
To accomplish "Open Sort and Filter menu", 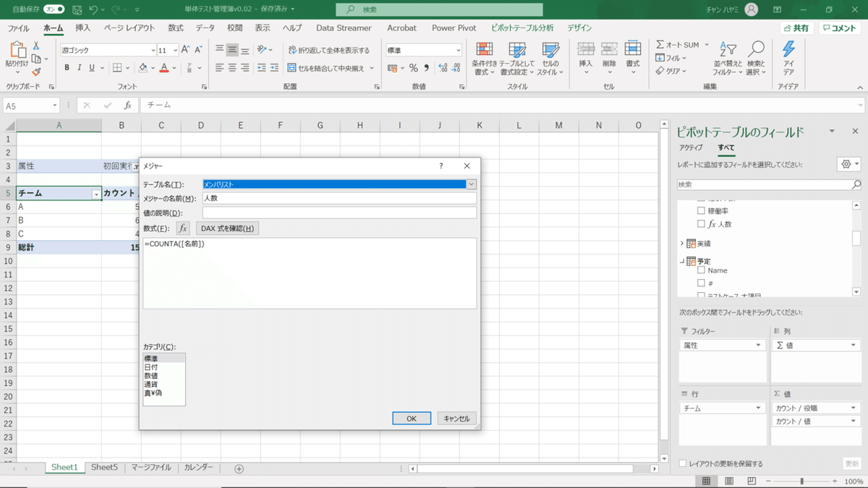I will [x=728, y=59].
